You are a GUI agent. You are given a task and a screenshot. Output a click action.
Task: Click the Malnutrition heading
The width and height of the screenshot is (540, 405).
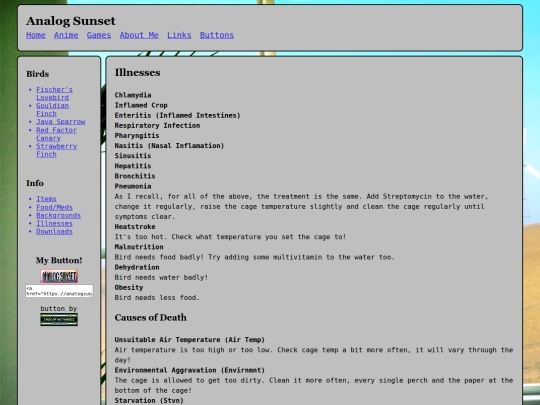[139, 247]
